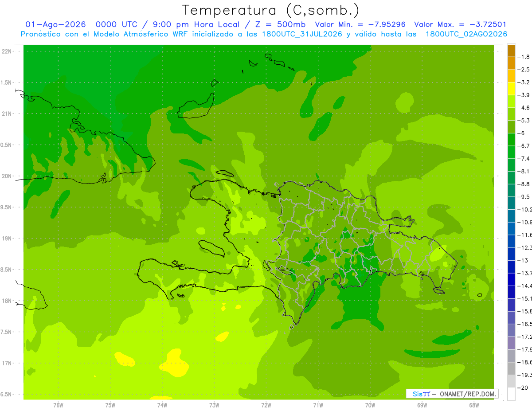Select the 'Valor Max. = -3.72501' text
Screen dimensions: 532x411
(460, 24)
